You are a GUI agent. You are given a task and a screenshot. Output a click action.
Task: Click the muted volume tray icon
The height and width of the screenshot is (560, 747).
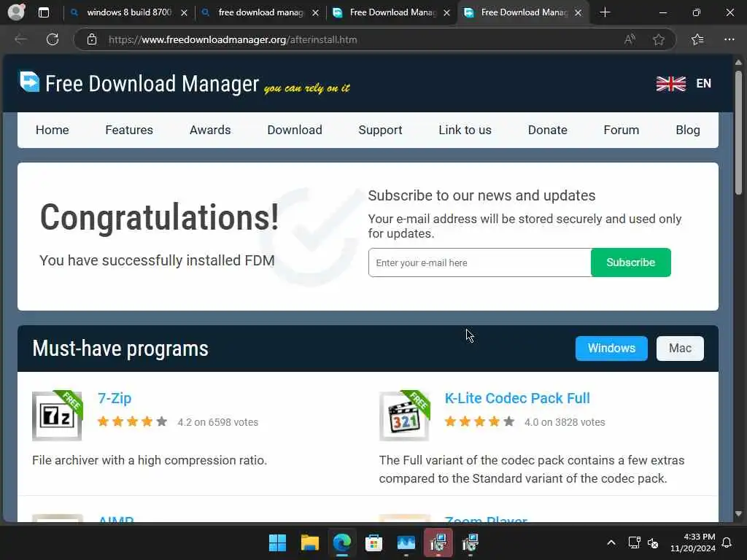pyautogui.click(x=653, y=542)
